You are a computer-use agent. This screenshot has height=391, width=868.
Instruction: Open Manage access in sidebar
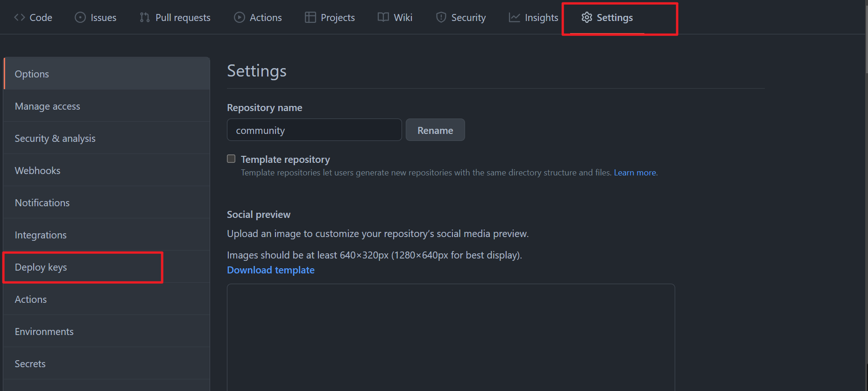(107, 106)
